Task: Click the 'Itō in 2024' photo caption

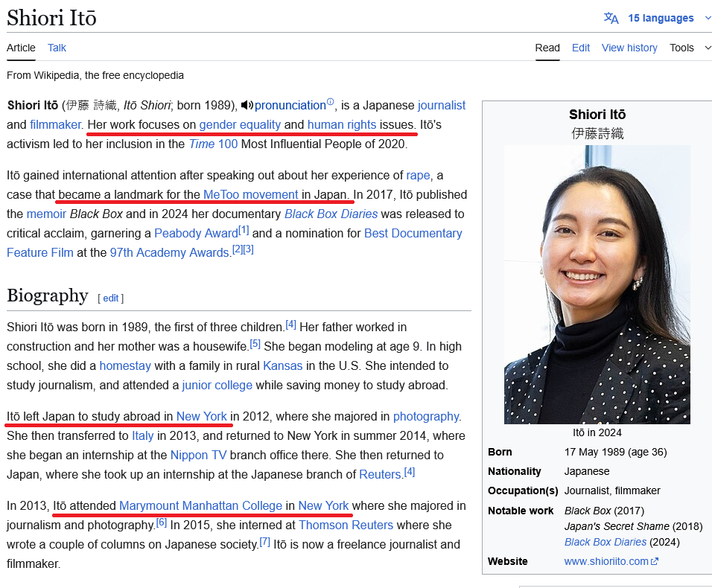Action: (x=597, y=433)
